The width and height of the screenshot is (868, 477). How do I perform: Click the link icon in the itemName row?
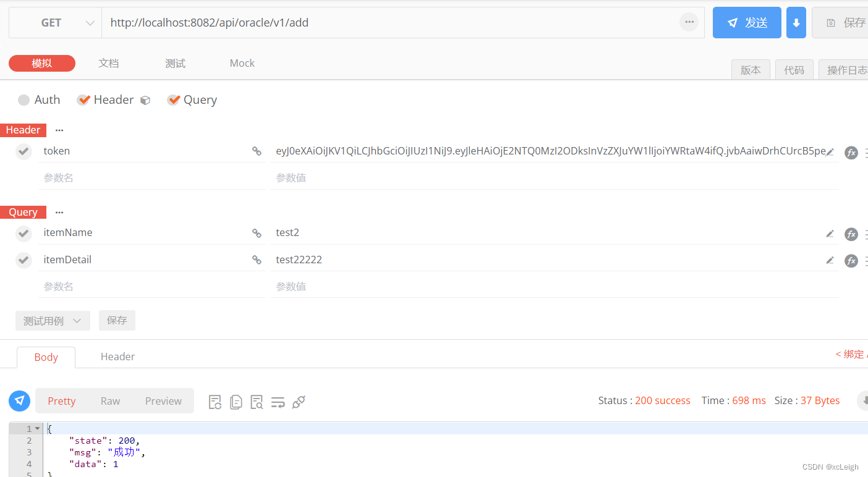(x=257, y=233)
